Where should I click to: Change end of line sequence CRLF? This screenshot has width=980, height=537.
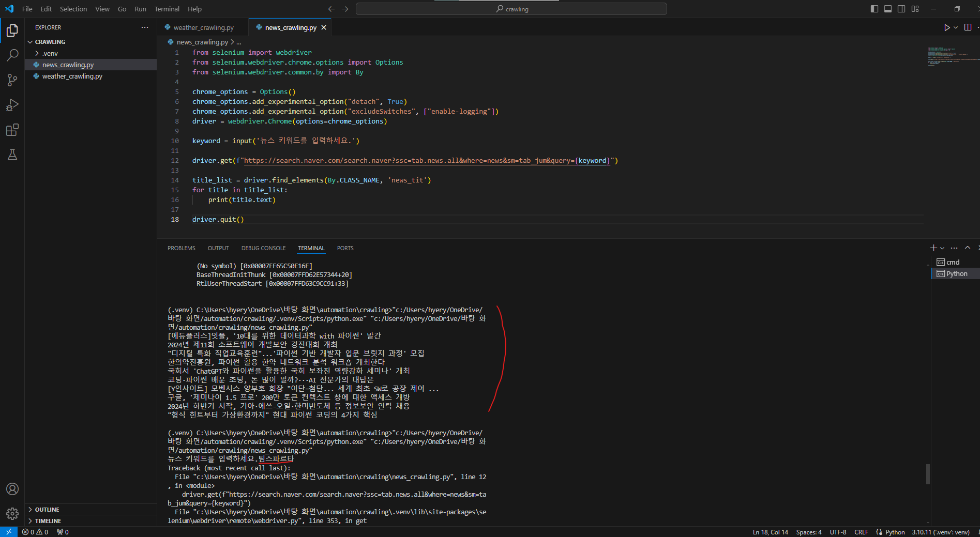(x=861, y=532)
